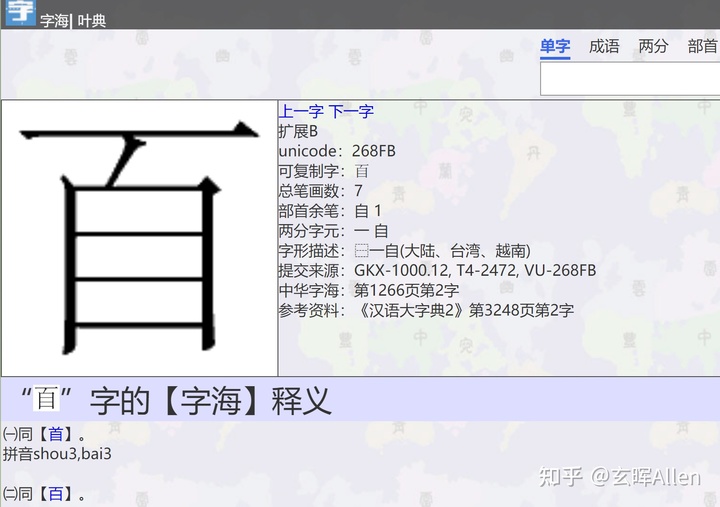Screen dimensions: 720x507
Task: Switch to the 成语 tab
Action: (604, 46)
